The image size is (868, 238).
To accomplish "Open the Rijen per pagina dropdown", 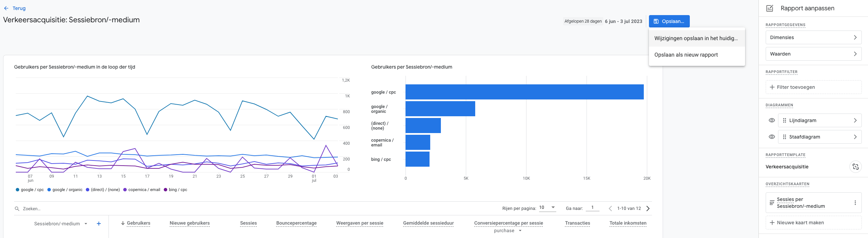I will pyautogui.click(x=547, y=207).
